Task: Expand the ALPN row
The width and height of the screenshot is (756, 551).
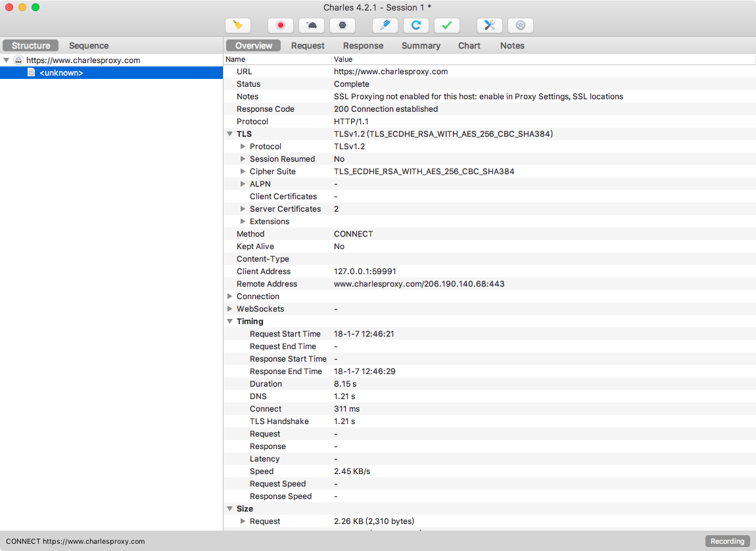Action: point(243,184)
